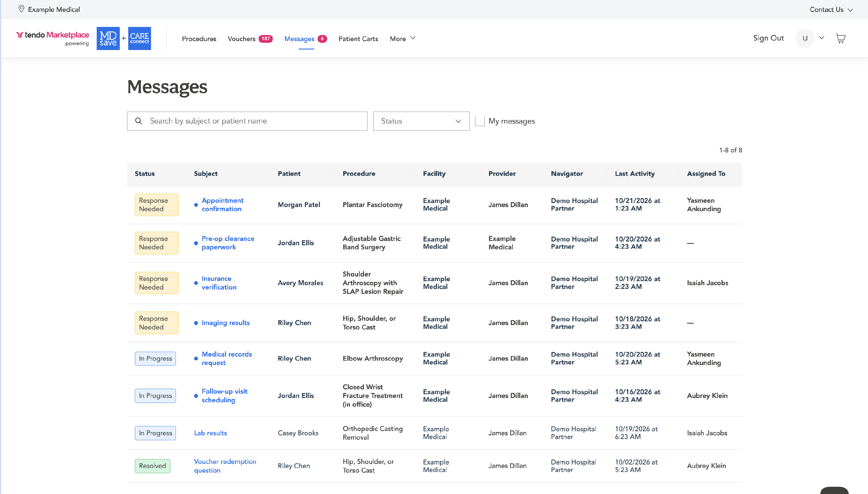
Task: Click the 10/02/2026 at 5:23 AM timestamp
Action: click(636, 466)
